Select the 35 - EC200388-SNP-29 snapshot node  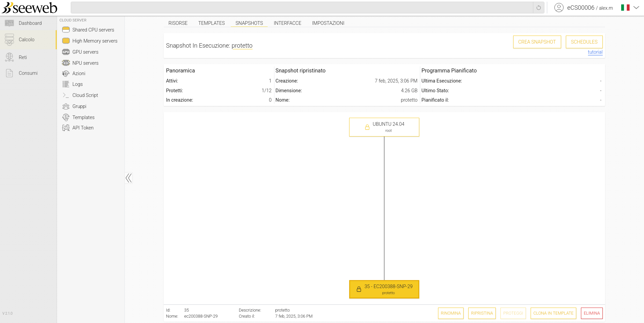pos(384,289)
